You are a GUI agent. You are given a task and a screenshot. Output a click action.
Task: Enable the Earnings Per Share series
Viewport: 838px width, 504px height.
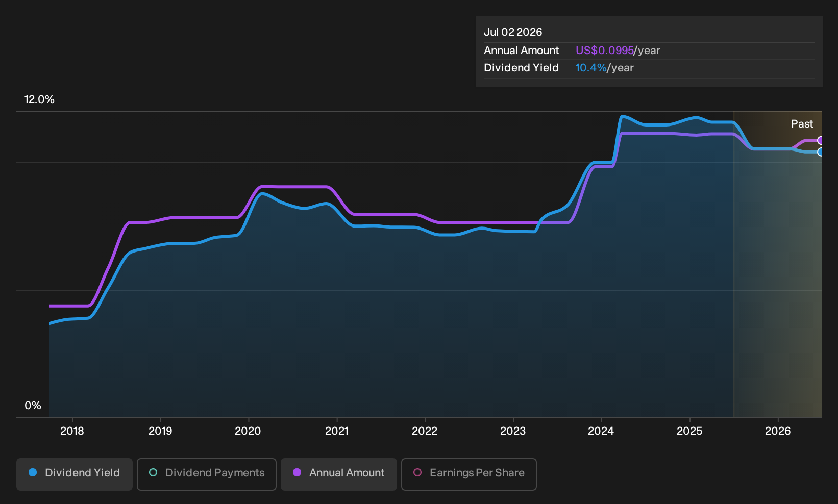tap(469, 474)
